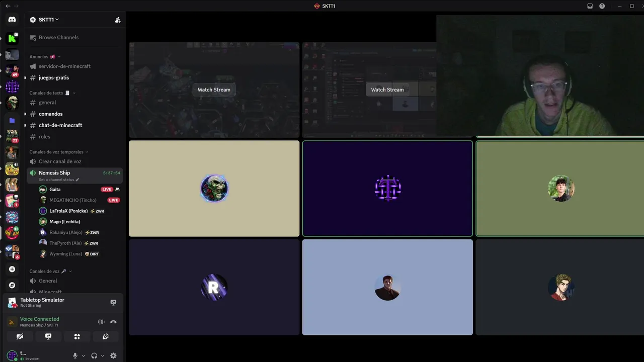
Task: Open Discover servers compass icon
Action: coord(12,285)
